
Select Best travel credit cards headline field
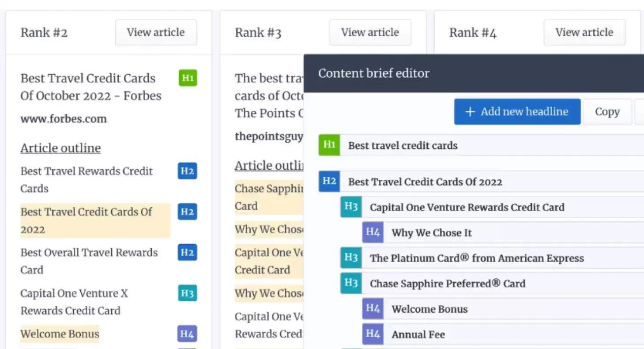click(x=492, y=145)
